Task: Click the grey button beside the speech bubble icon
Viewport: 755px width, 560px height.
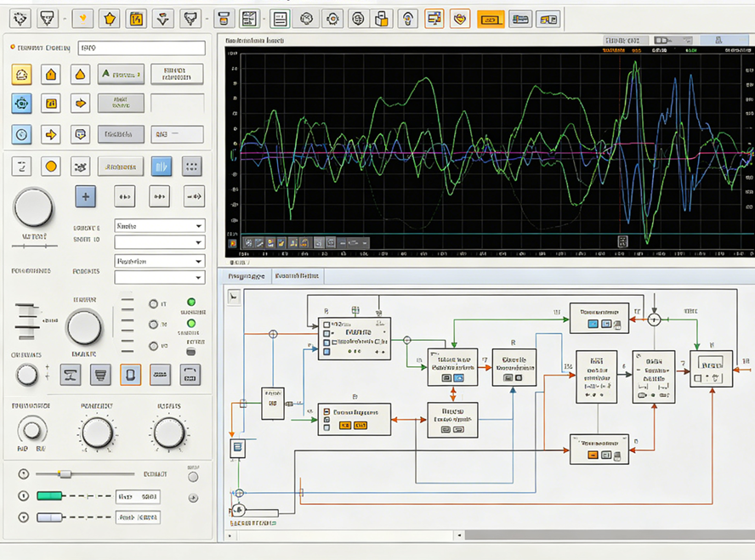Action: pyautogui.click(x=121, y=134)
